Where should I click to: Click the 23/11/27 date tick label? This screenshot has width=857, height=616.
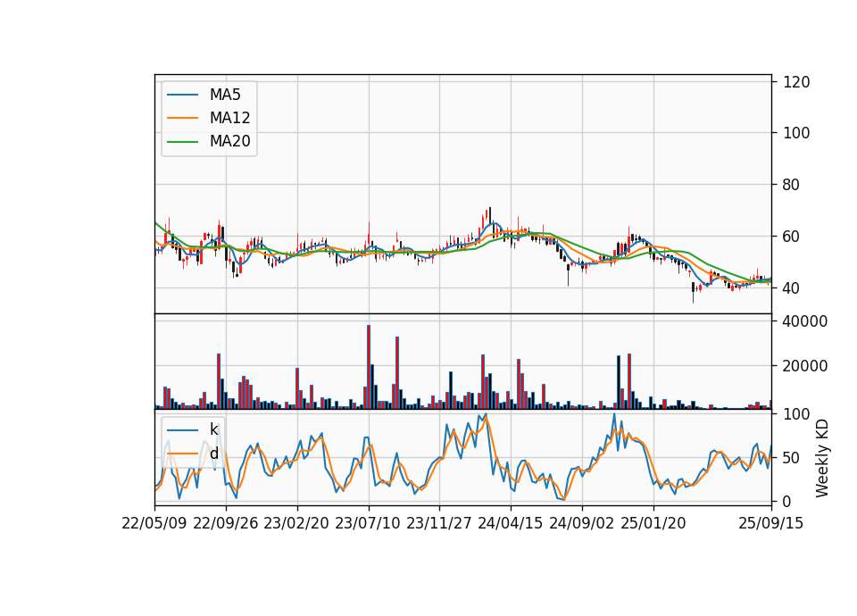pyautogui.click(x=439, y=523)
